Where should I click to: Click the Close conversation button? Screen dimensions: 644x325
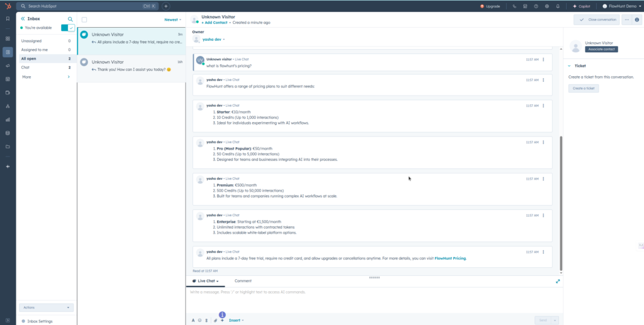coord(596,19)
